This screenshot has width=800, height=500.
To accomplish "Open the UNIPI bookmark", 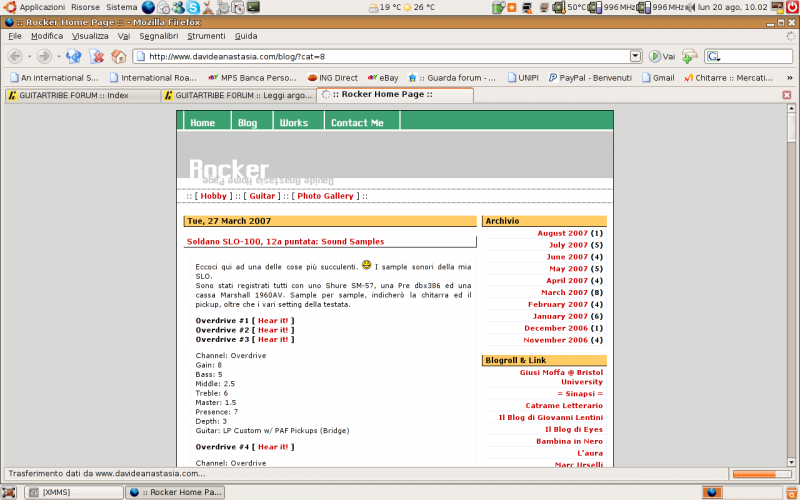I will coord(523,78).
